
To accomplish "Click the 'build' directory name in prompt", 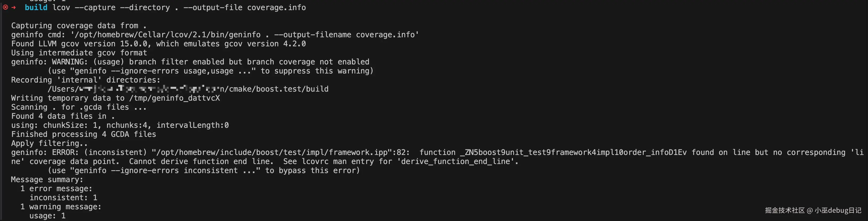I will pyautogui.click(x=36, y=7).
